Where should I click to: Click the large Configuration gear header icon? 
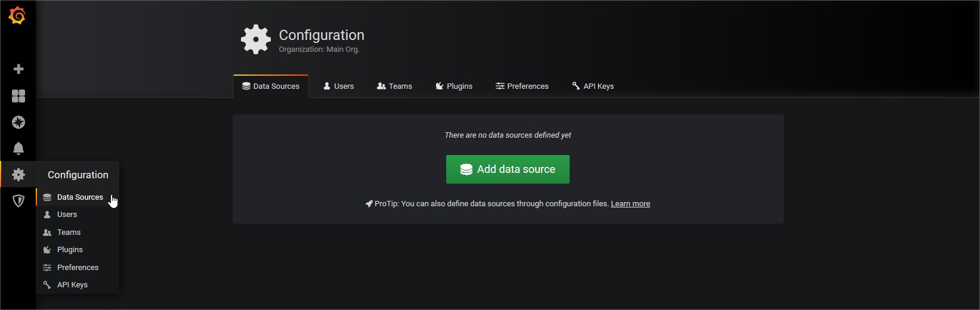click(256, 39)
